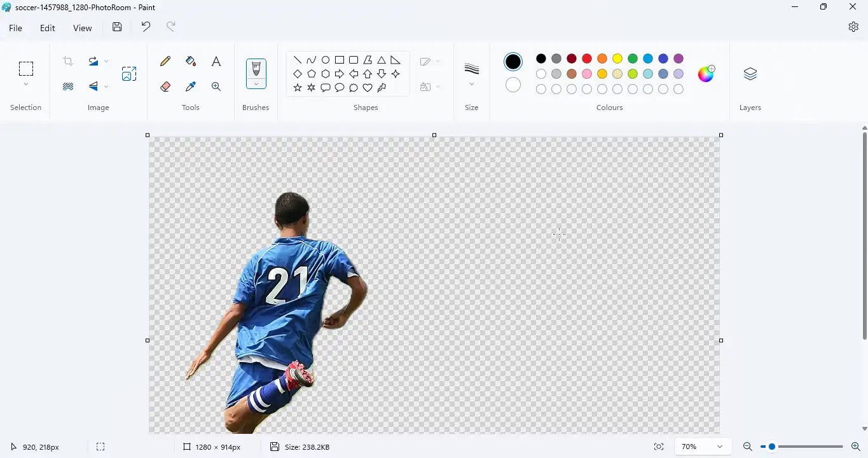Viewport: 868px width, 458px height.
Task: Select the Pentagon shape
Action: click(312, 74)
